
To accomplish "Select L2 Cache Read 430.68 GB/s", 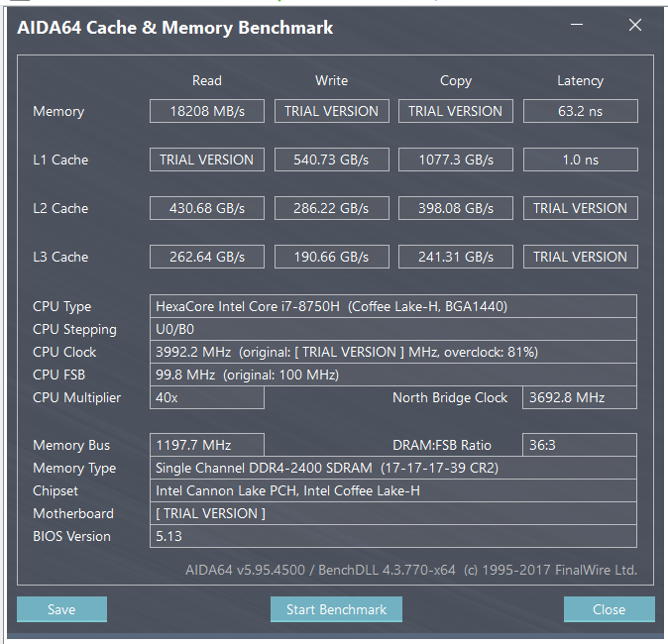I will [x=207, y=208].
